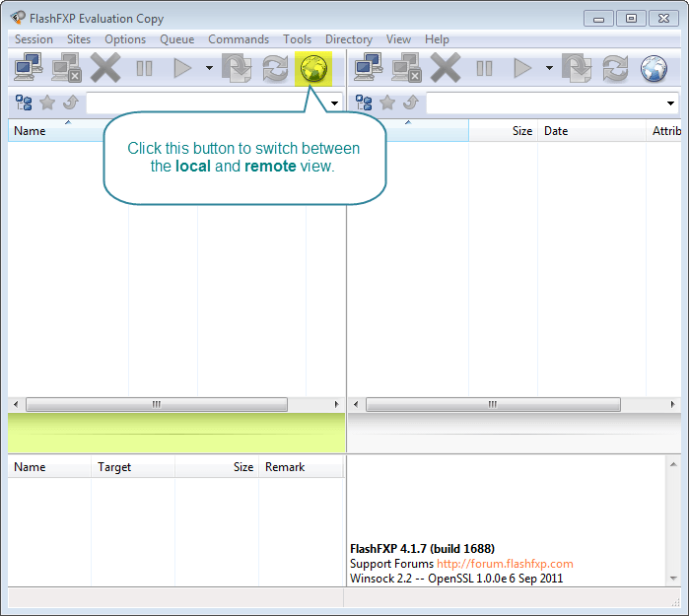Screen dimensions: 689x616
Task: Click left pane scroll-left arrow
Action: (x=16, y=404)
